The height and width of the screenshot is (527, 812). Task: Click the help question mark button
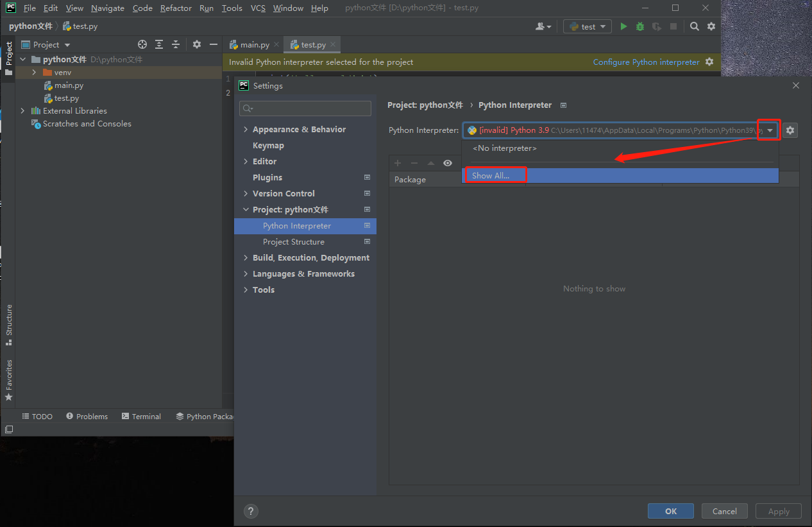251,511
